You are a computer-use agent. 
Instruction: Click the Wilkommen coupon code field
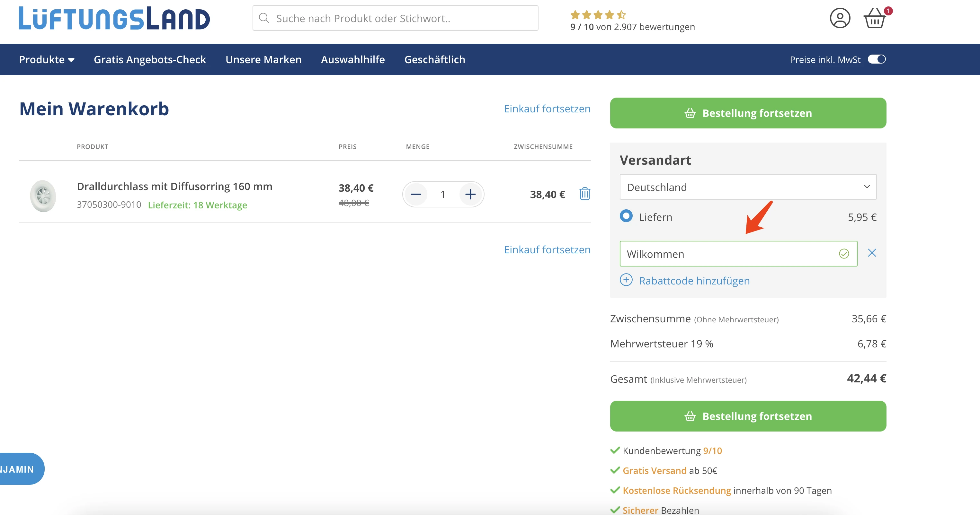point(738,254)
